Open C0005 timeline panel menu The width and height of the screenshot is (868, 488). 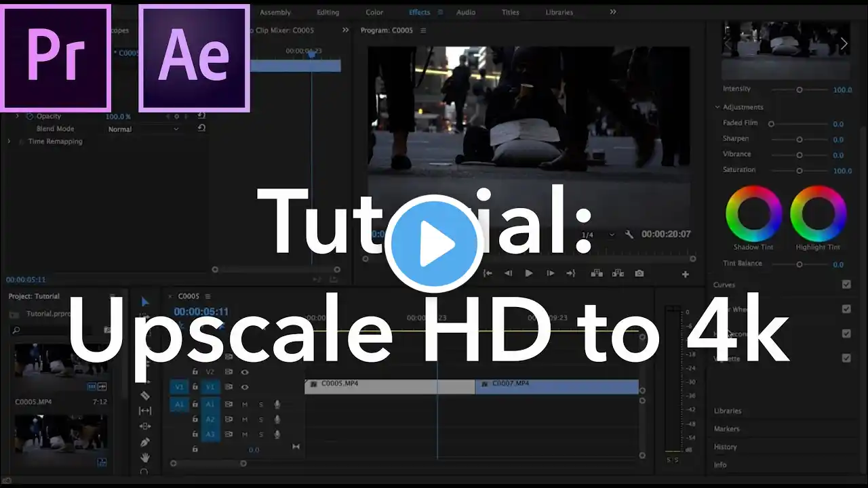click(x=208, y=296)
